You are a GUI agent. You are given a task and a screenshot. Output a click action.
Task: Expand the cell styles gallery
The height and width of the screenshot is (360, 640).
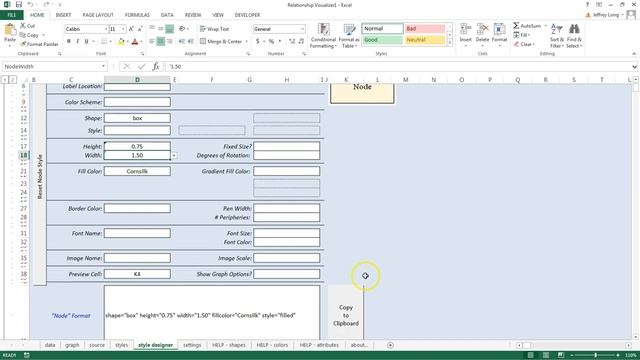tap(450, 42)
